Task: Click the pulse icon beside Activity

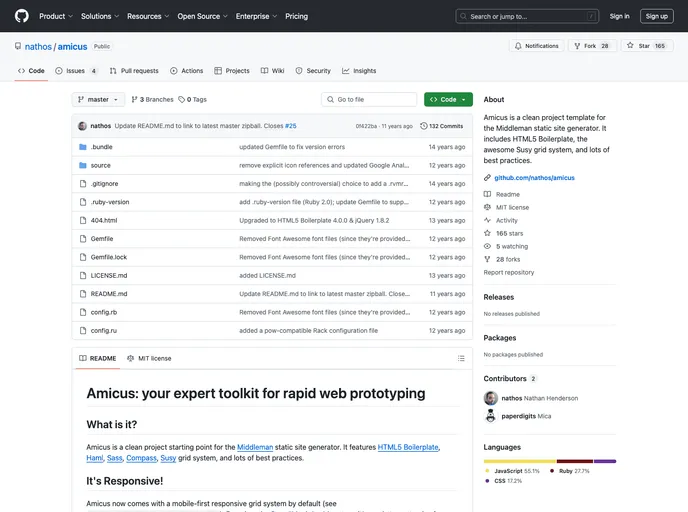Action: (x=487, y=220)
